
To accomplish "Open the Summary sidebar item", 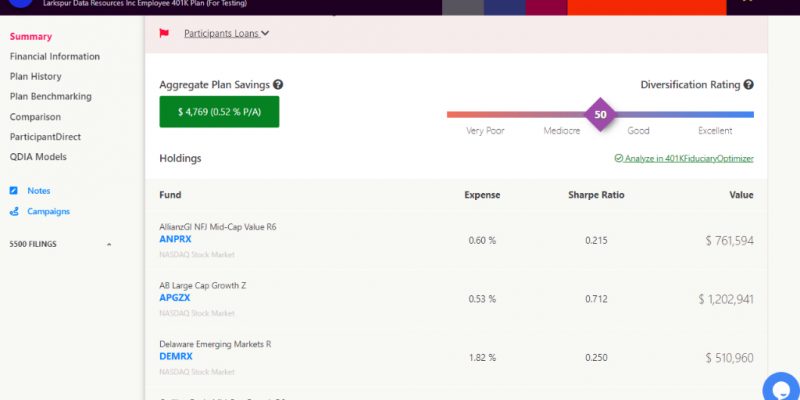I will tap(31, 37).
